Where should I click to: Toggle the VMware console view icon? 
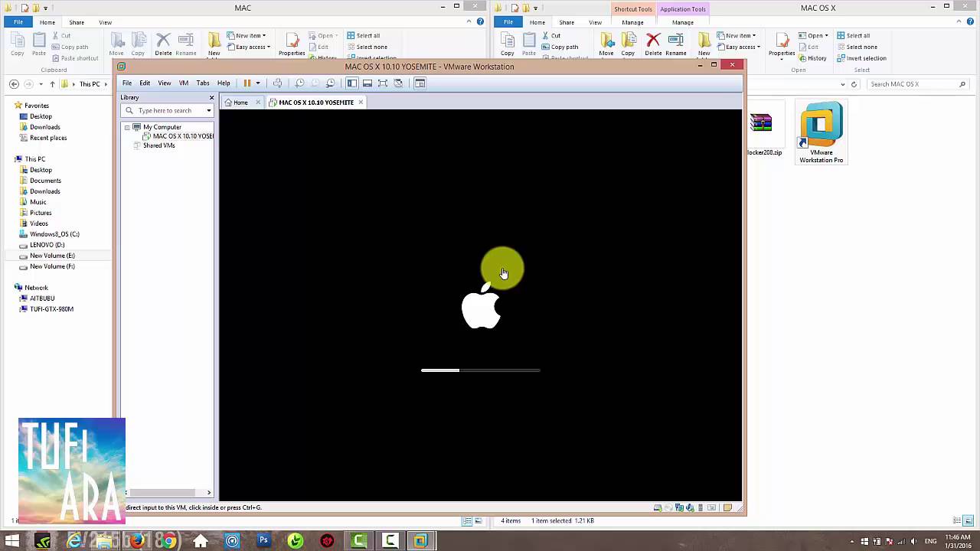420,83
